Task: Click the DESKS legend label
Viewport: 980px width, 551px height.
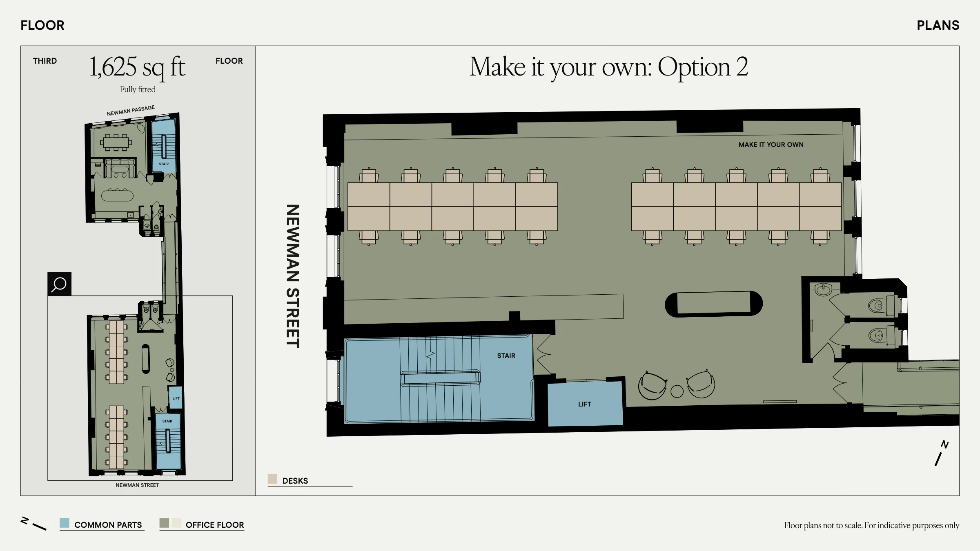Action: (x=295, y=481)
